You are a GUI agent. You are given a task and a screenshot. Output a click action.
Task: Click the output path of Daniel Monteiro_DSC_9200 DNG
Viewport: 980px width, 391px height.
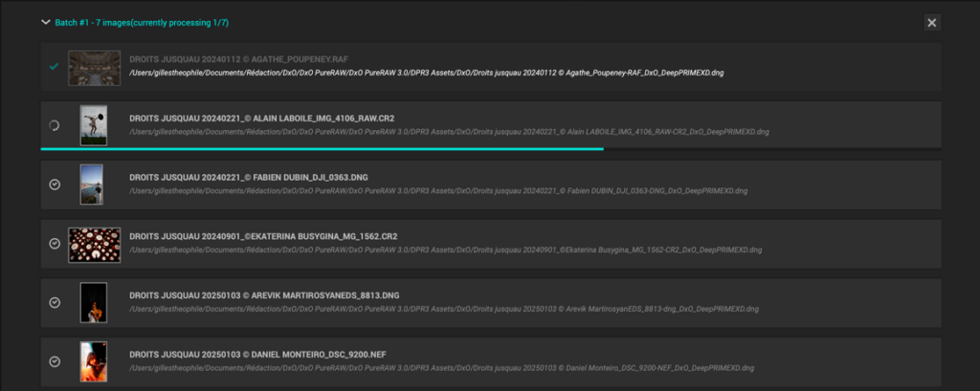(x=442, y=368)
